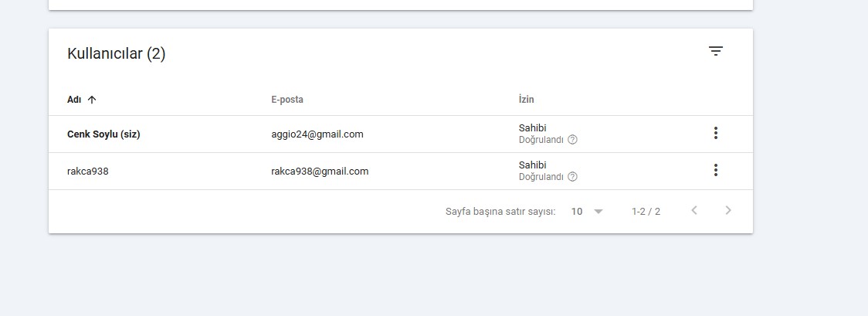Image resolution: width=868 pixels, height=316 pixels.
Task: Click the E-posta column header
Action: (x=287, y=100)
